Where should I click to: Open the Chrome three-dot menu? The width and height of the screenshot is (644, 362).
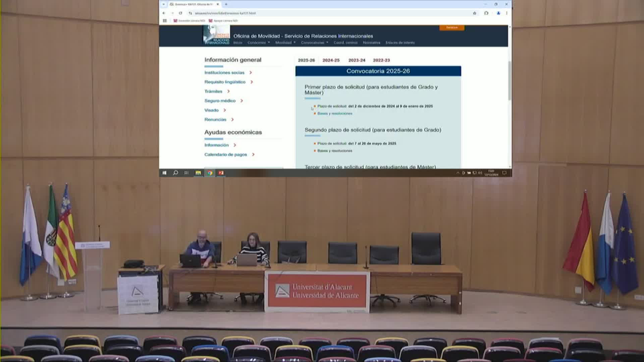click(506, 13)
